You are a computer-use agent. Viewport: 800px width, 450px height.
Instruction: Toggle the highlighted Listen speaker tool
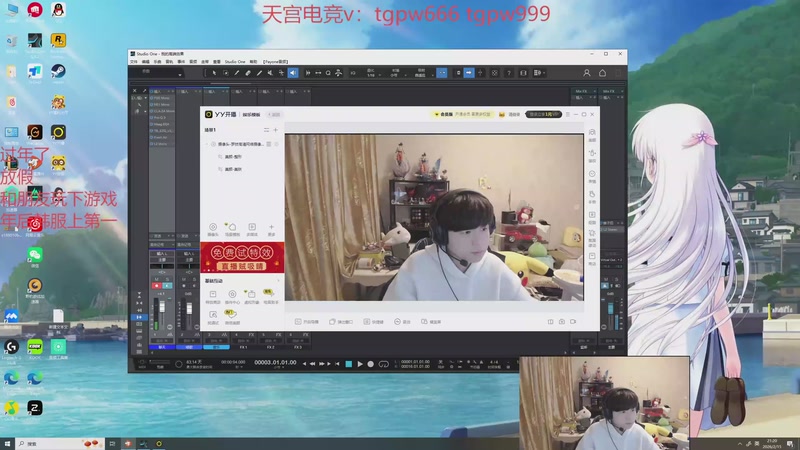coord(293,73)
